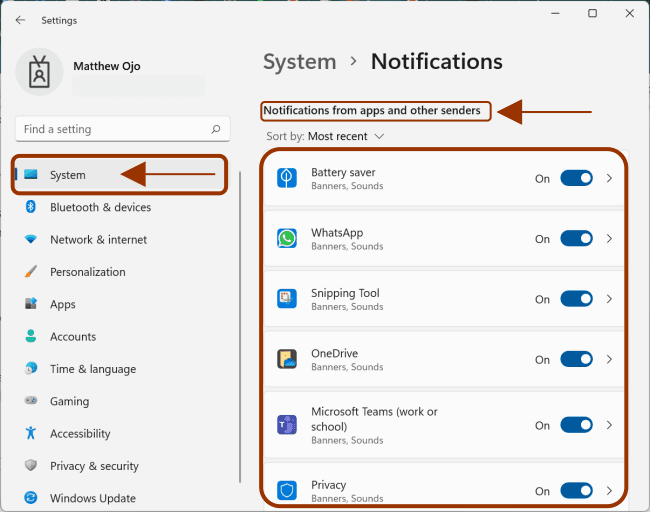Open the Gaming settings label
This screenshot has width=650, height=512.
tap(70, 401)
